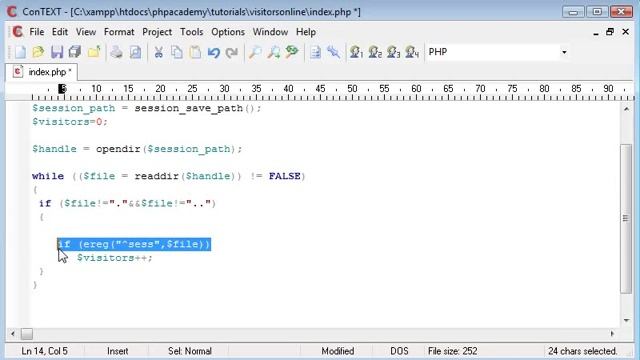Image resolution: width=640 pixels, height=360 pixels.
Task: Open the File menu
Action: click(37, 32)
